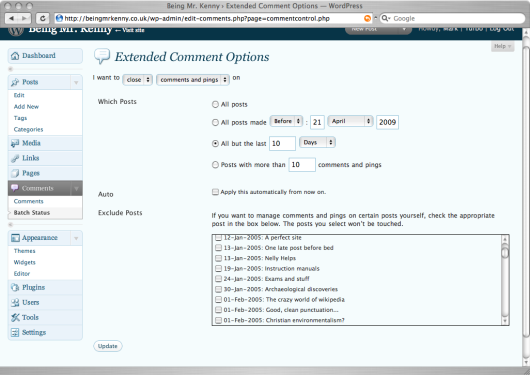Click the Update button
The width and height of the screenshot is (530, 375).
(x=107, y=346)
